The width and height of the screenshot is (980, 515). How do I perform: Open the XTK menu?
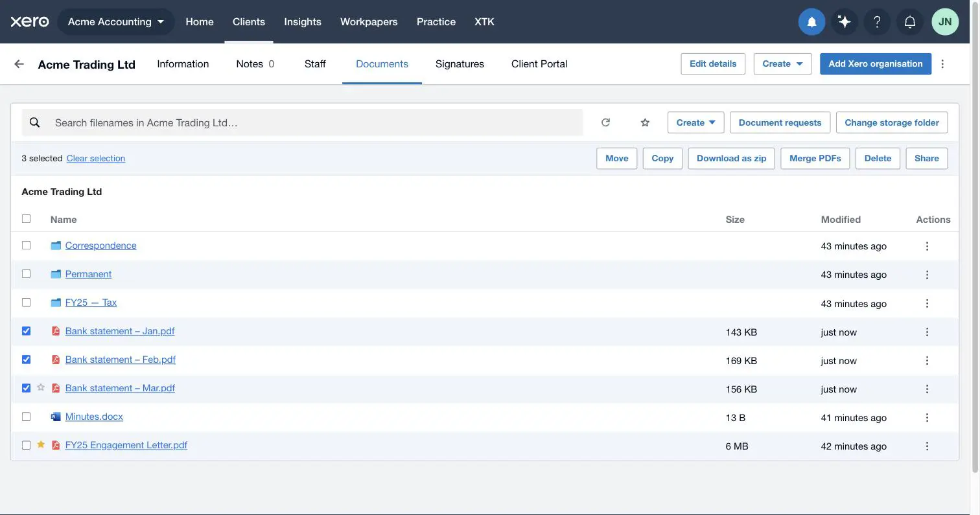tap(484, 21)
